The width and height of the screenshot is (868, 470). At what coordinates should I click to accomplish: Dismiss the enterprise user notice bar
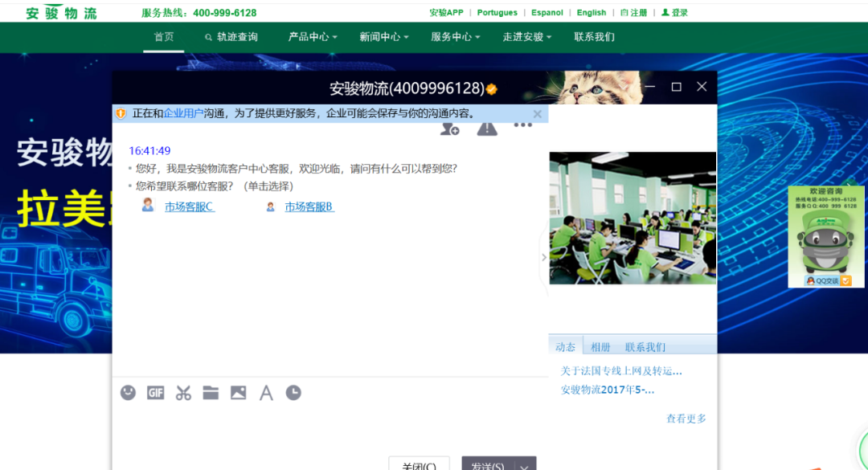[538, 114]
